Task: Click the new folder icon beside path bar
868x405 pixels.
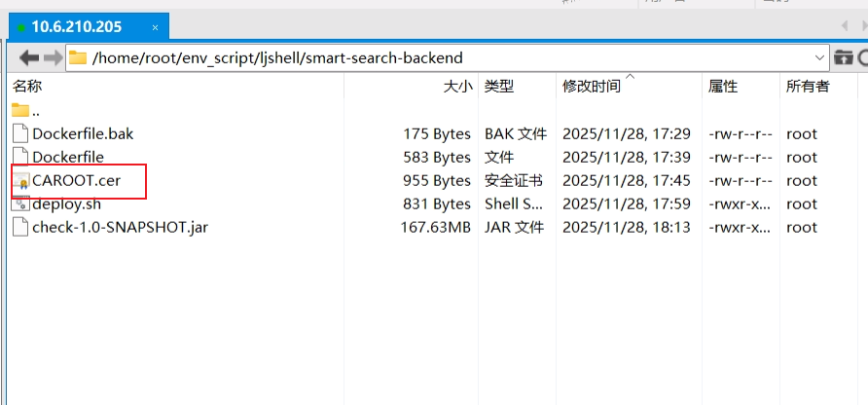Action: 843,57
